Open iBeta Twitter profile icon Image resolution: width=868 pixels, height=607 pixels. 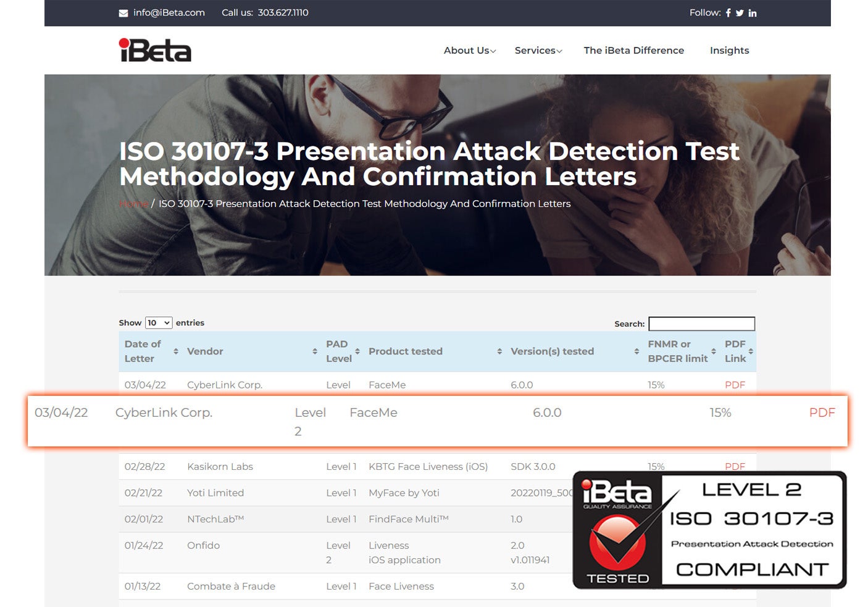click(740, 13)
